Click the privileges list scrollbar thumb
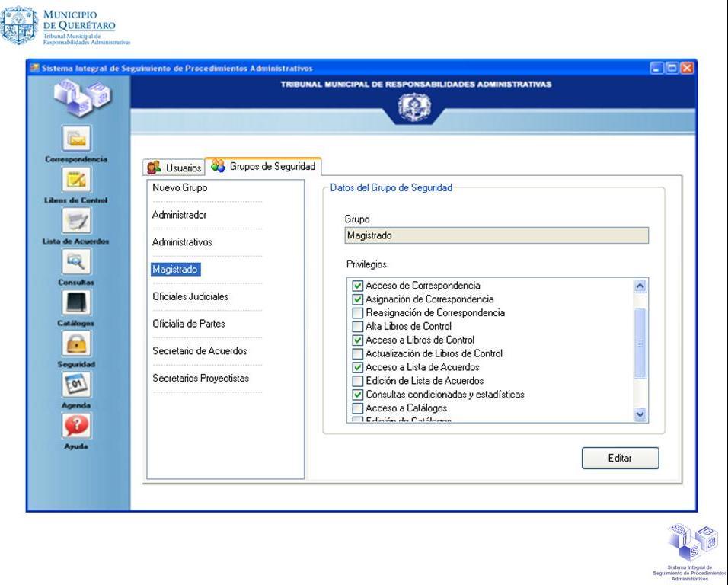The image size is (728, 585). point(640,343)
